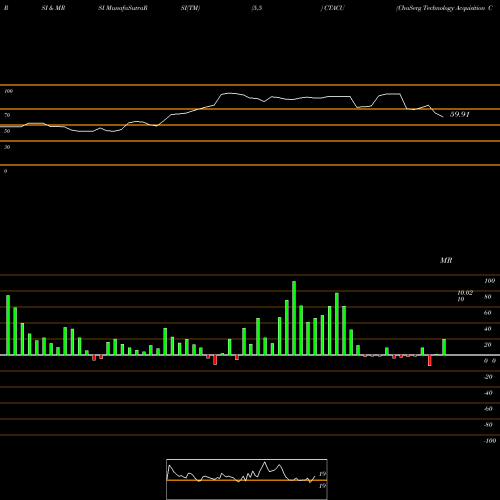Click the RSI axis label 50
Viewport: 500px width, 500px height.
coord(7,131)
